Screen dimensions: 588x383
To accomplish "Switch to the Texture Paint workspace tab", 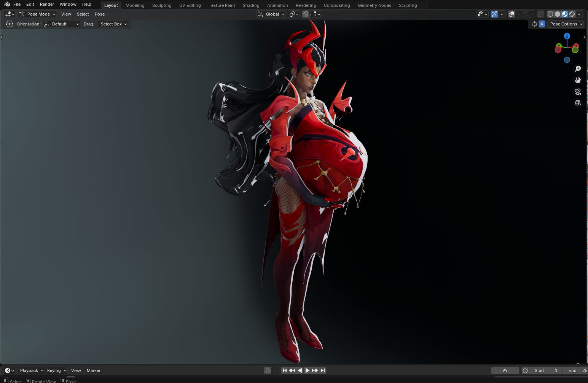I will point(222,5).
